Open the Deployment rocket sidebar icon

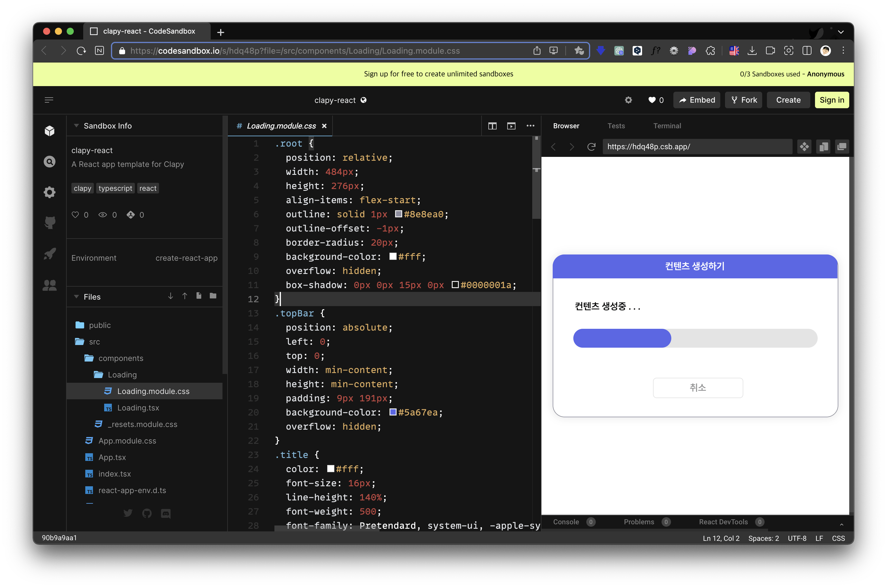tap(50, 254)
